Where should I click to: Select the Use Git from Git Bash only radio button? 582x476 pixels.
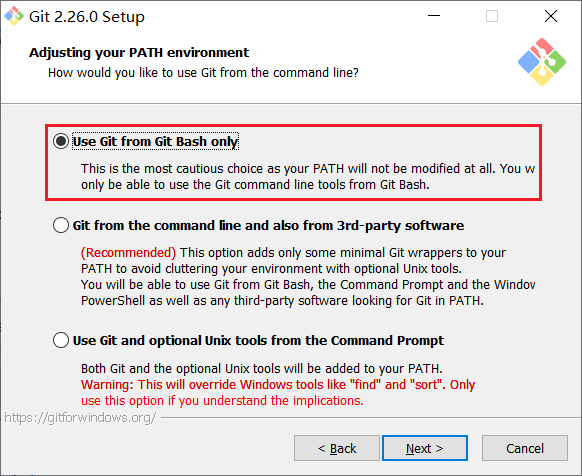coord(61,141)
